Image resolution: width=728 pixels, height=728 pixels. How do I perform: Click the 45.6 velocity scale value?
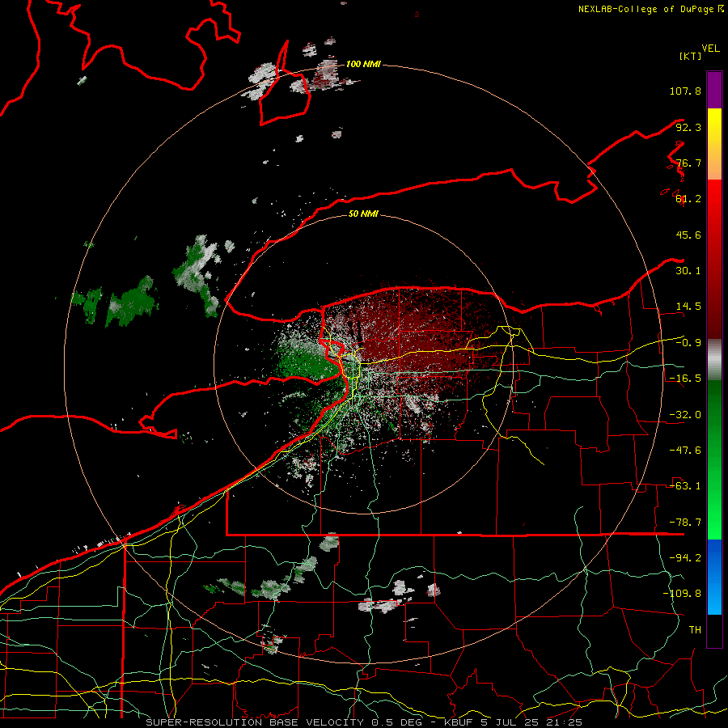[688, 235]
